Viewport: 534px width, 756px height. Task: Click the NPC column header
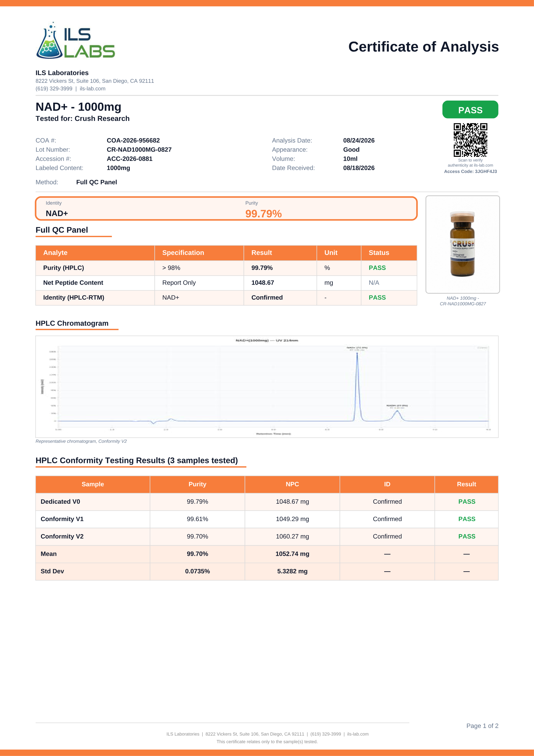pos(292,484)
